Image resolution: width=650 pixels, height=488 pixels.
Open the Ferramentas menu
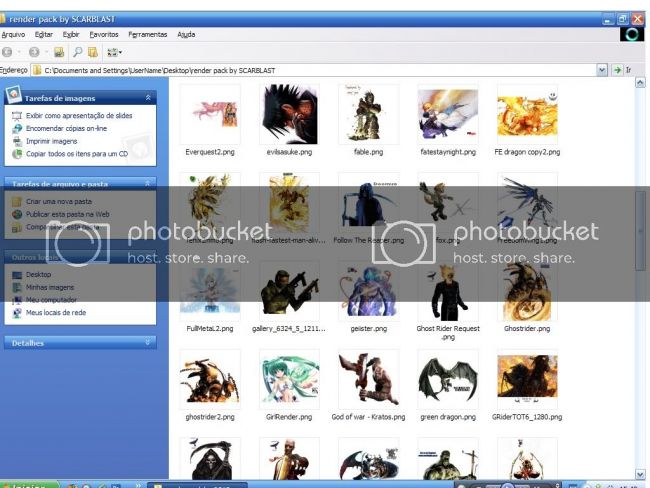[148, 34]
